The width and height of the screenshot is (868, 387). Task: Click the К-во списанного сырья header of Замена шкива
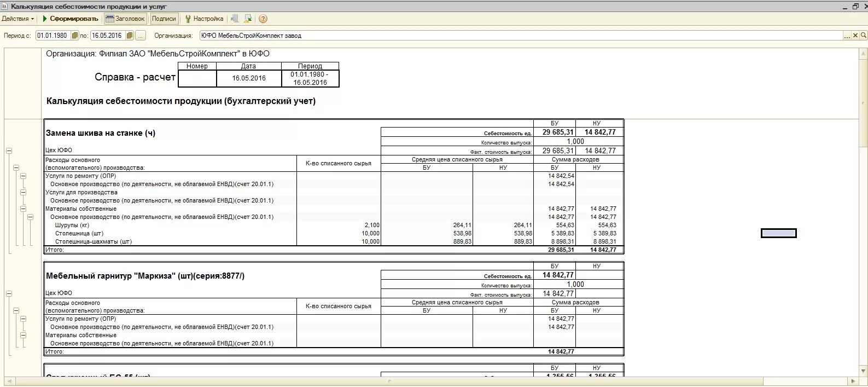coord(339,164)
